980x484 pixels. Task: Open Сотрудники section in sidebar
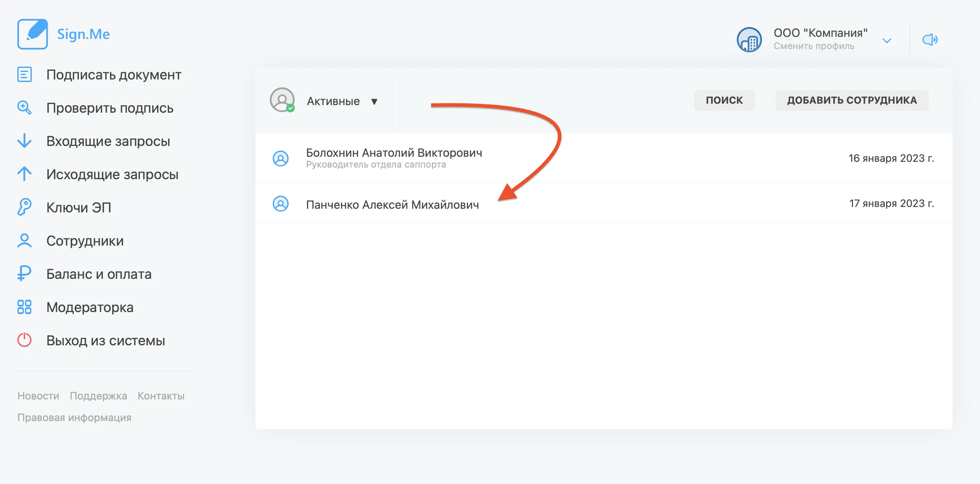pos(85,241)
